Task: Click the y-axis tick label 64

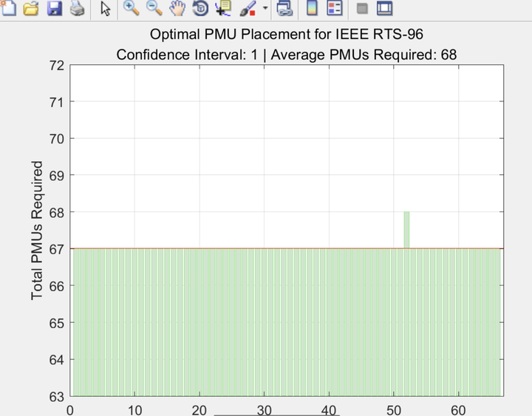Action: coord(57,360)
